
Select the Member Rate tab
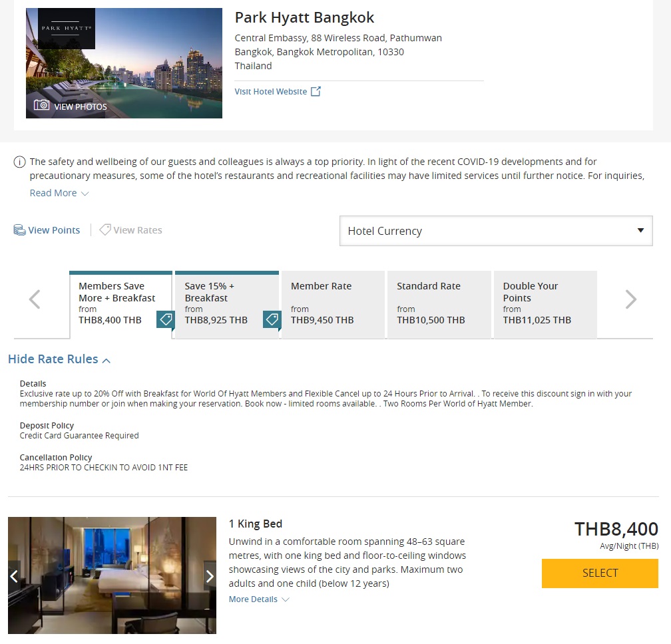point(333,305)
